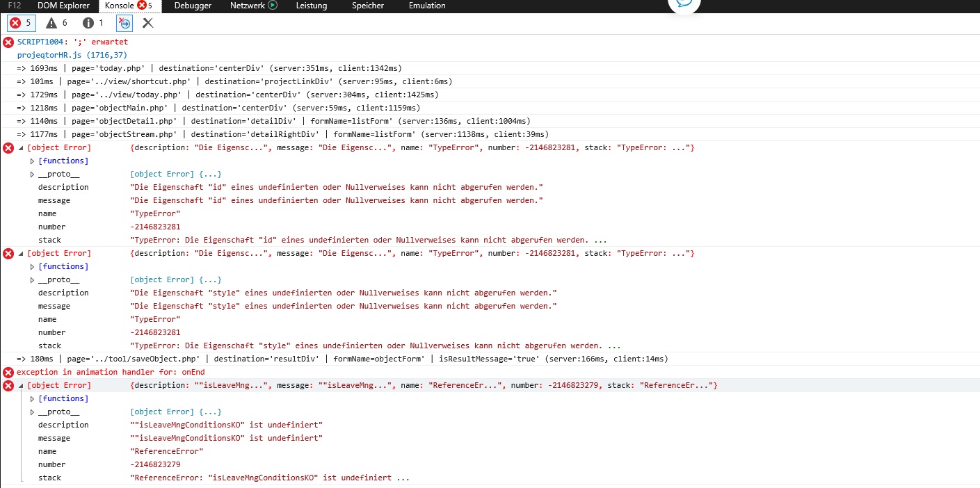Image resolution: width=980 pixels, height=488 pixels.
Task: Click the red error badge on Konsole tab
Action: point(142,6)
